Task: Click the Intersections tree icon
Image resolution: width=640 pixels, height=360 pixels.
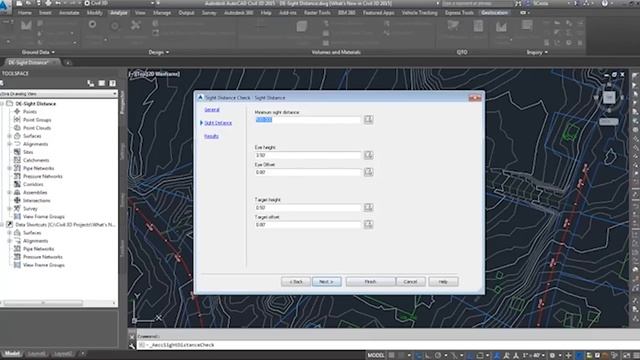Action: (x=17, y=200)
